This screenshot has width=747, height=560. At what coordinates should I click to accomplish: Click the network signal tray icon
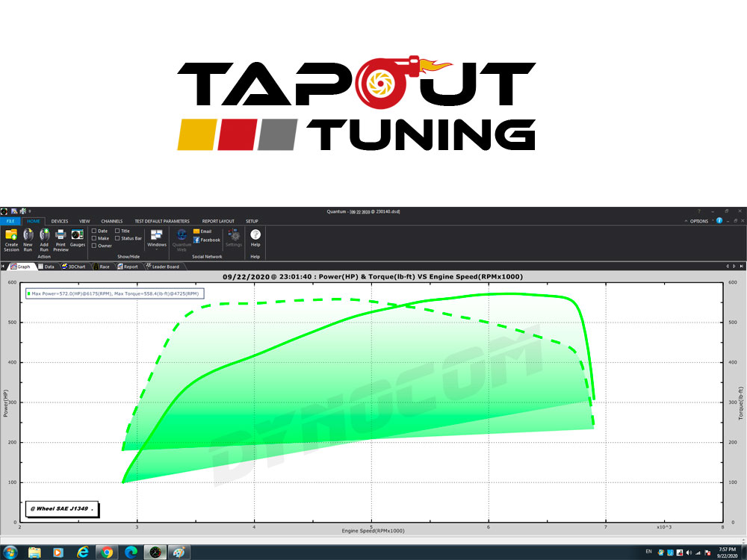(x=698, y=553)
